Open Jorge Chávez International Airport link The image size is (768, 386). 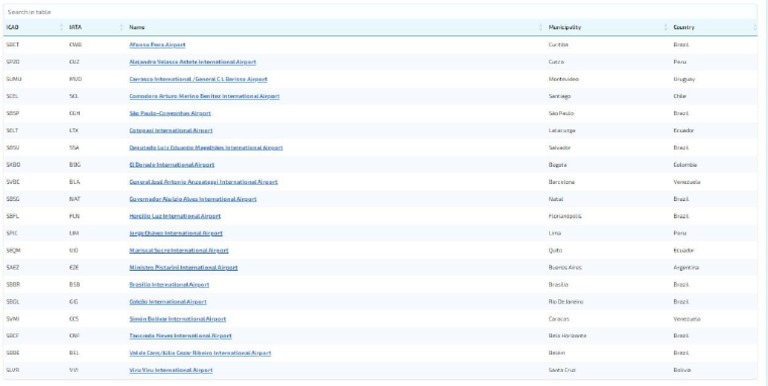pyautogui.click(x=176, y=233)
